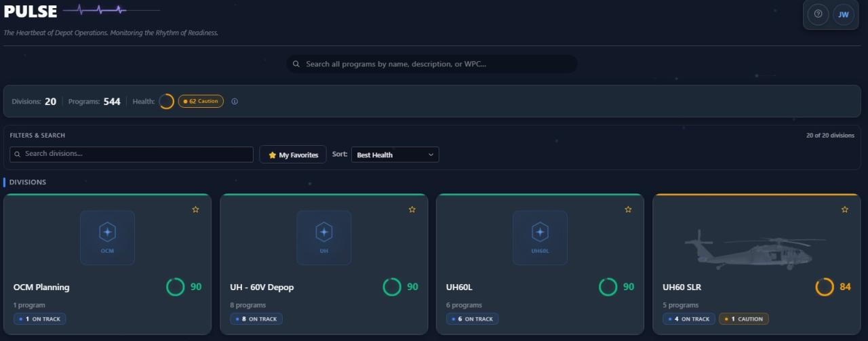868x341 pixels.
Task: Open the OCM Planning division title
Action: 41,287
